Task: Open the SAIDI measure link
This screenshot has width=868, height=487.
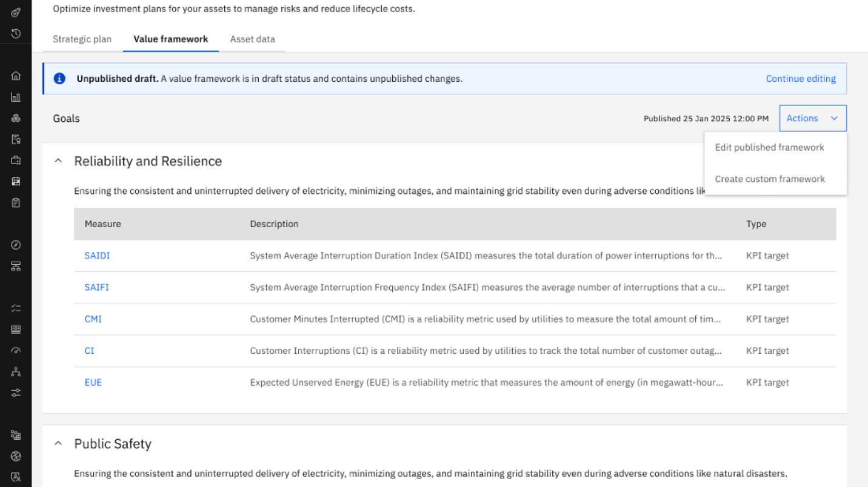Action: pos(97,256)
